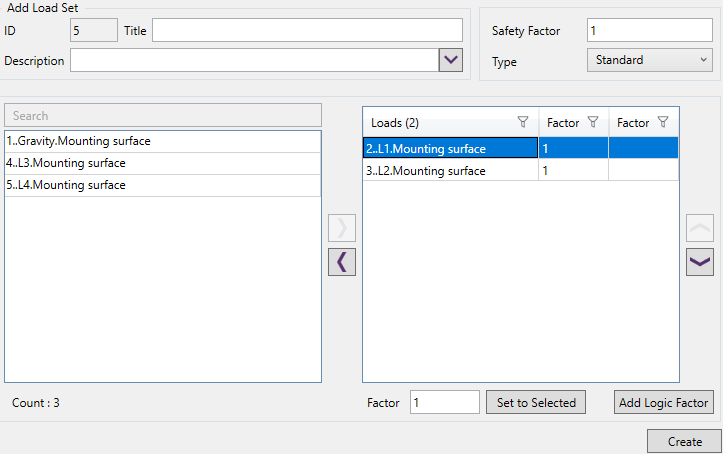Click the Search box above the load list
Viewport: 723px width, 454px height.
tap(163, 116)
